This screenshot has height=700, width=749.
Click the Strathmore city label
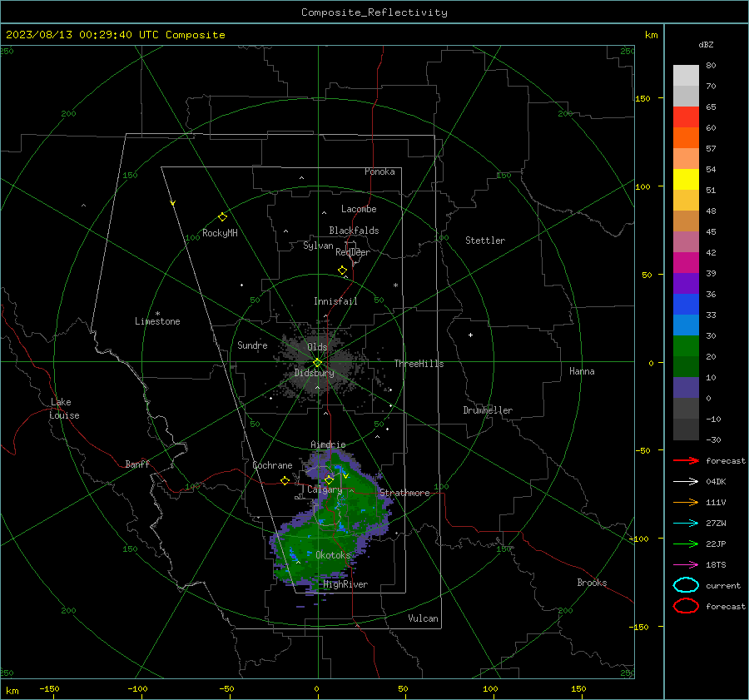coord(404,493)
